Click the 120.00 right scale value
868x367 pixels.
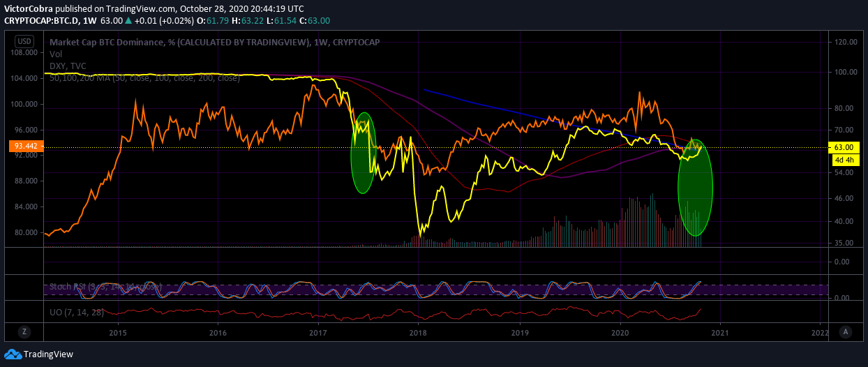(846, 42)
